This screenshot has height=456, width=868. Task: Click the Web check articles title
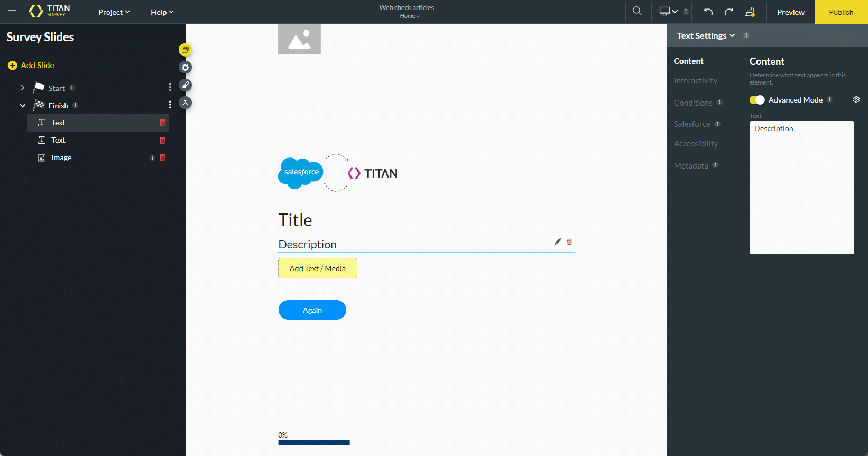pyautogui.click(x=407, y=7)
